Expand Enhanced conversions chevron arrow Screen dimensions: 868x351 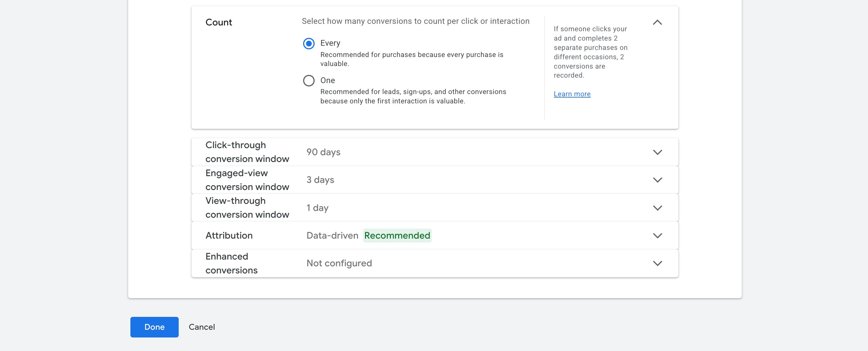pyautogui.click(x=657, y=263)
